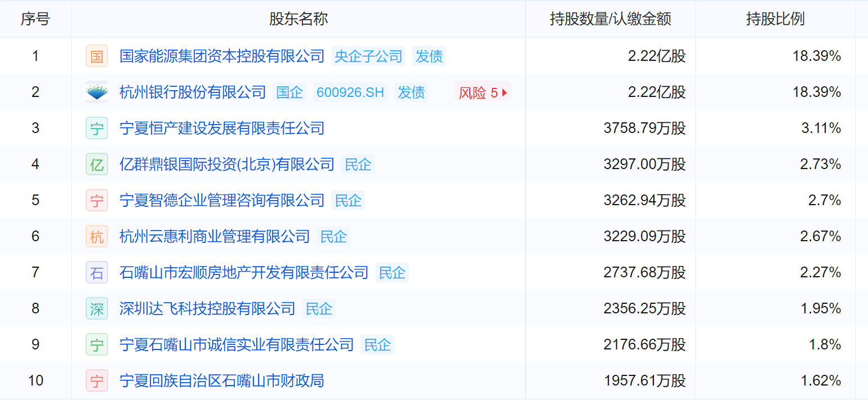This screenshot has width=868, height=403.
Task: Click the 序号 column header
Action: [35, 19]
